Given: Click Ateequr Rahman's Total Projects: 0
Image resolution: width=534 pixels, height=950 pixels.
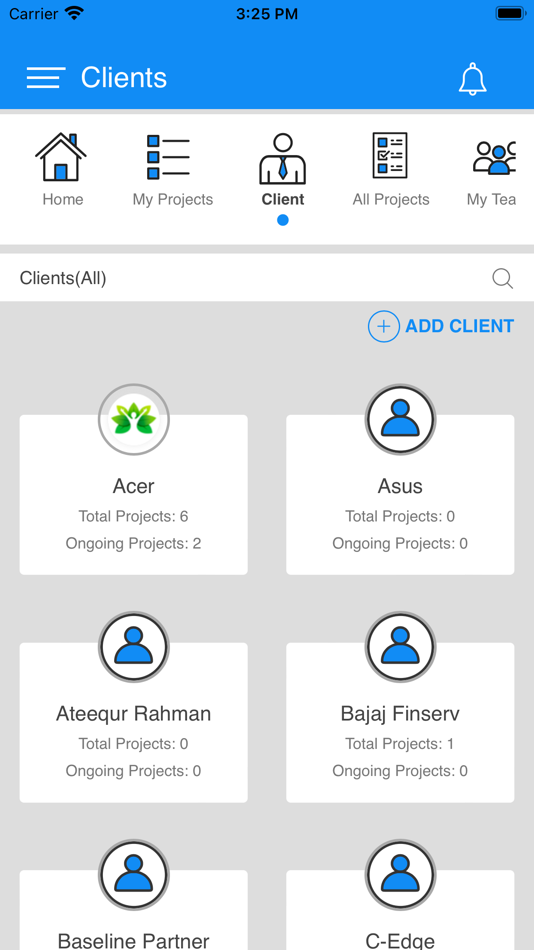Looking at the screenshot, I should click(133, 743).
